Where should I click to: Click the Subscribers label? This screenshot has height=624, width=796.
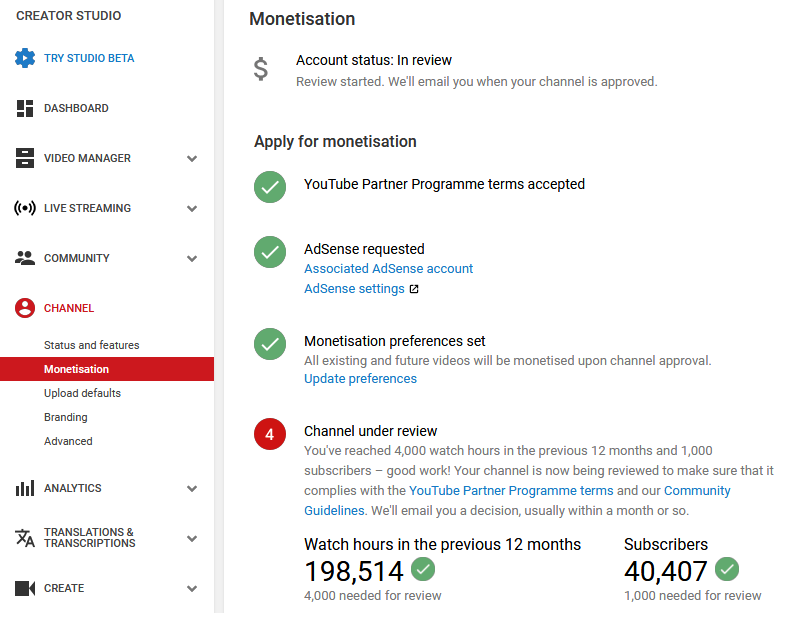pyautogui.click(x=666, y=545)
